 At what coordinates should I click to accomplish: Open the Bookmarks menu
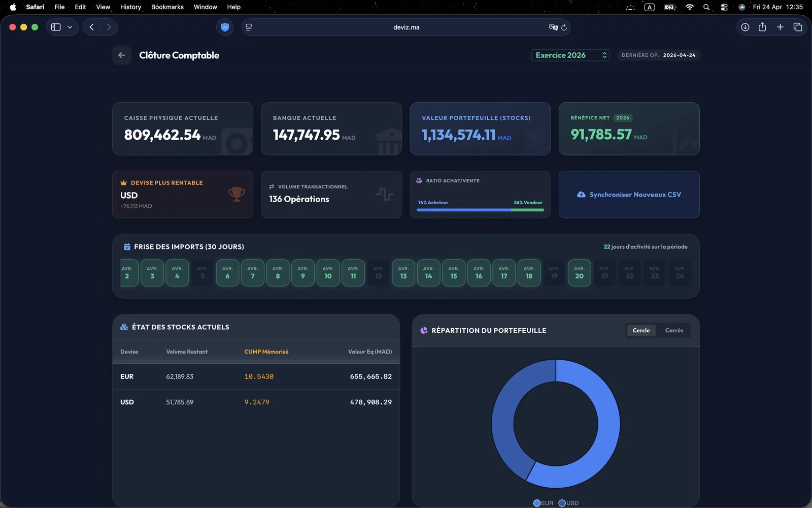(x=167, y=7)
